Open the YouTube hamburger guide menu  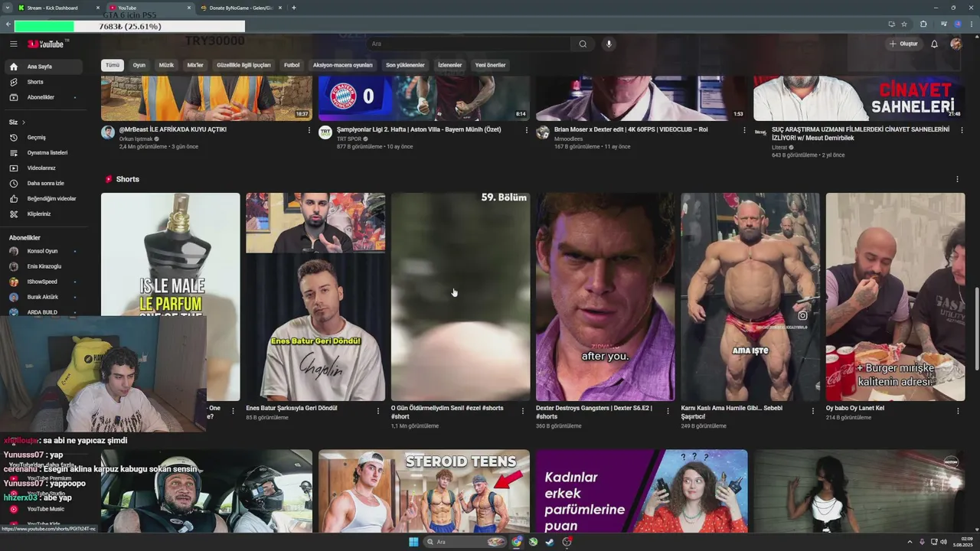[x=13, y=44]
